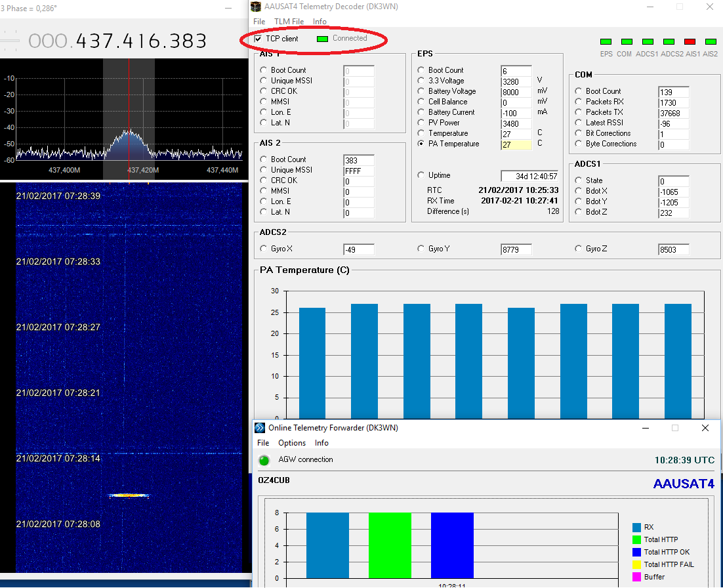This screenshot has width=723, height=588.
Task: Open the TLM File menu
Action: tap(289, 22)
